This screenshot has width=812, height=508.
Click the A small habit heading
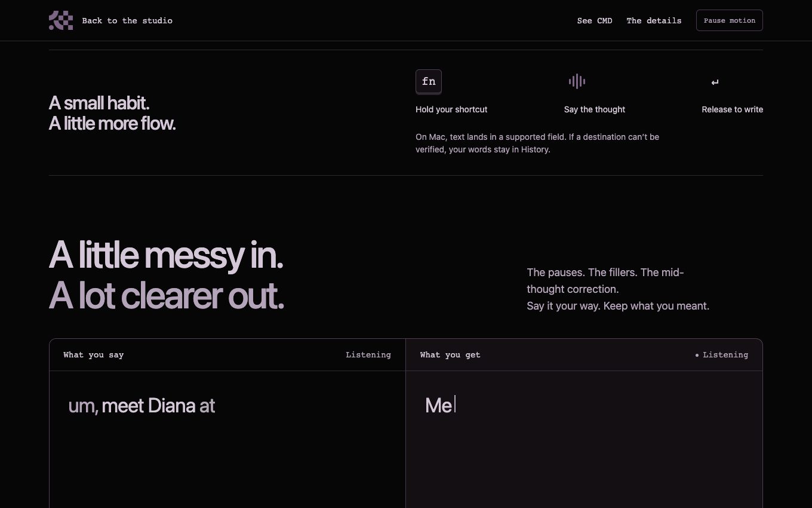pos(99,103)
